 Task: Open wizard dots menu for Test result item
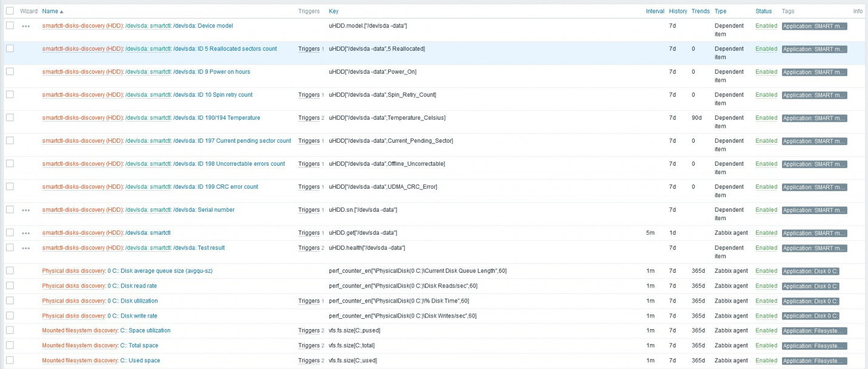[x=25, y=248]
